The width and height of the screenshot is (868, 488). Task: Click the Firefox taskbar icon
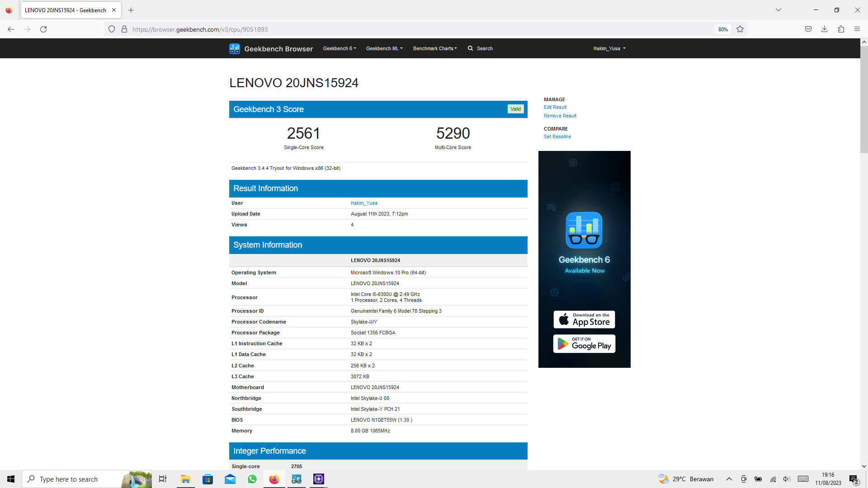(x=274, y=479)
